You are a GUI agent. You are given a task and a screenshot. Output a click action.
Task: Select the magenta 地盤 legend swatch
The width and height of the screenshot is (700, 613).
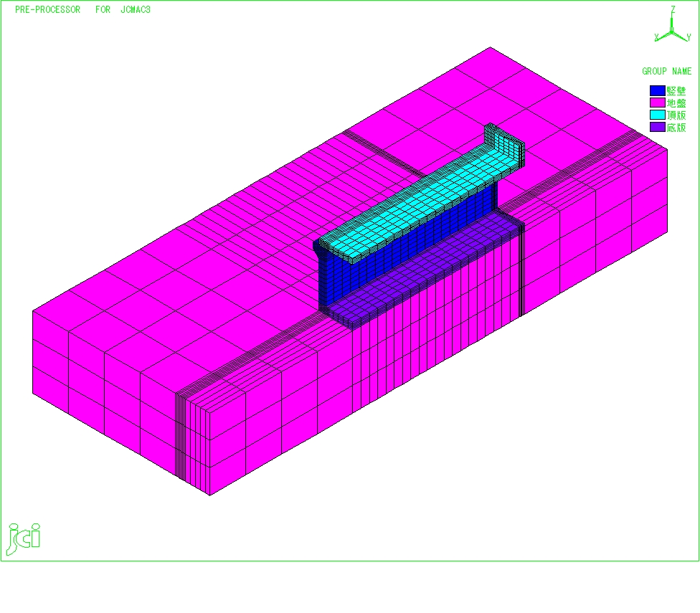coord(657,103)
